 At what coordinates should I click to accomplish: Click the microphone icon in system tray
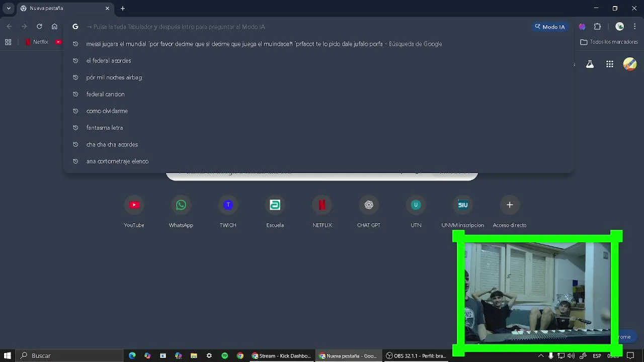point(551,355)
